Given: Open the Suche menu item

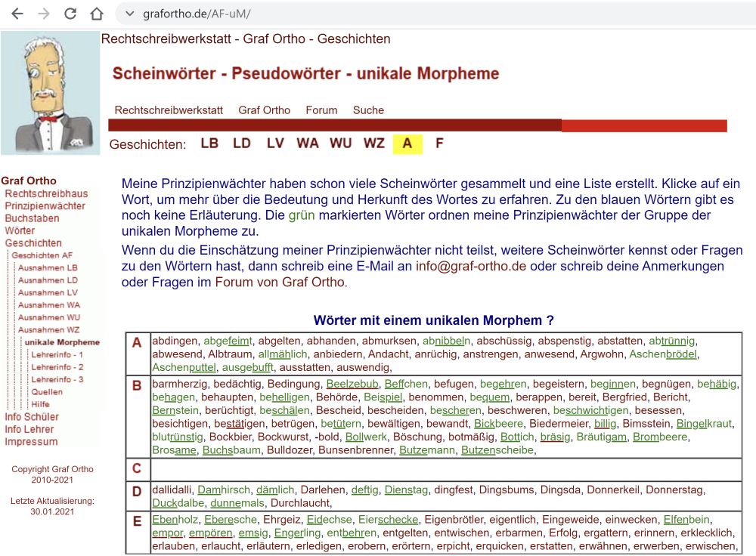Looking at the screenshot, I should point(368,110).
